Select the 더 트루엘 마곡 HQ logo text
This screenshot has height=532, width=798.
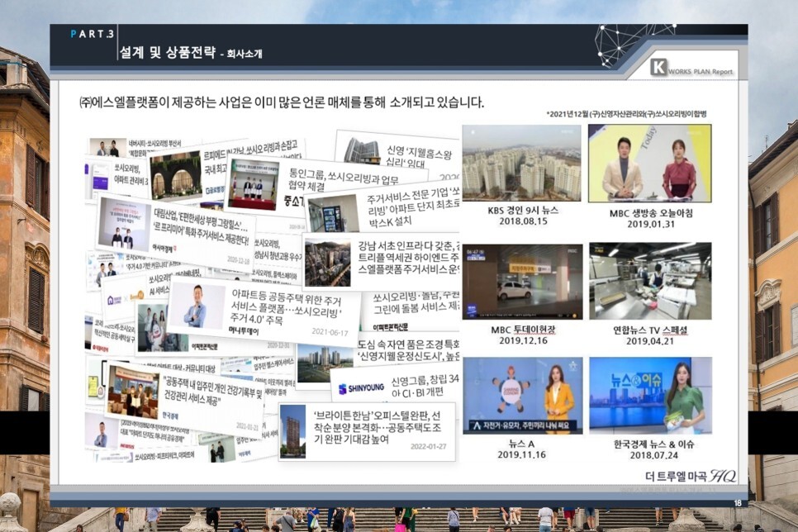[690, 476]
